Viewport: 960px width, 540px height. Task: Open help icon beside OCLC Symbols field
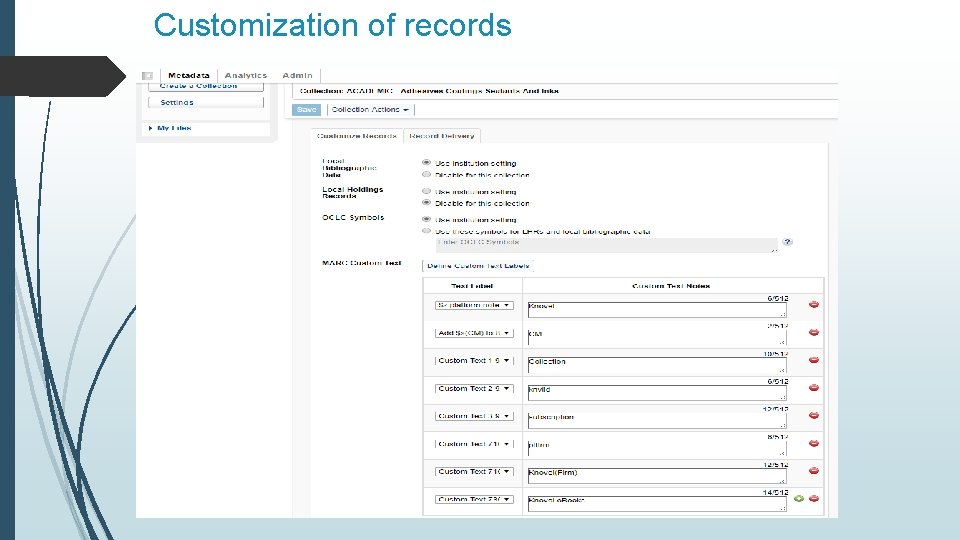pos(787,242)
